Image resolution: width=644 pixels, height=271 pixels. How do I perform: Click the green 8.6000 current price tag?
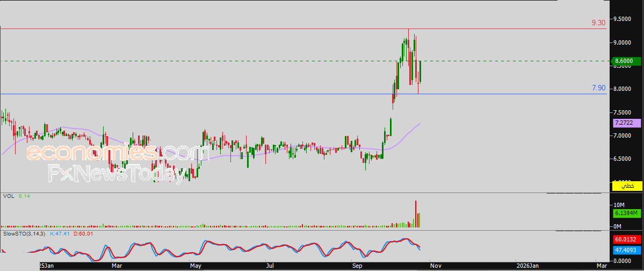coord(627,61)
